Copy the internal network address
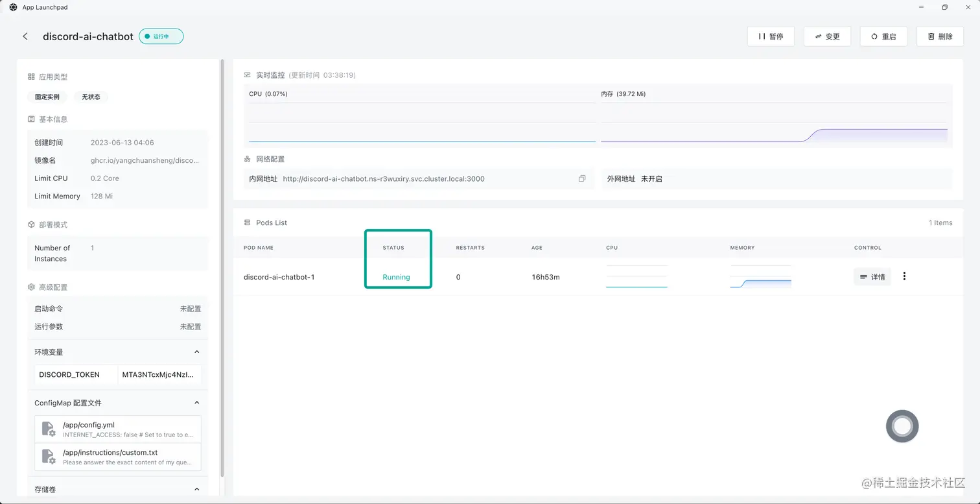The width and height of the screenshot is (980, 504). click(x=582, y=178)
